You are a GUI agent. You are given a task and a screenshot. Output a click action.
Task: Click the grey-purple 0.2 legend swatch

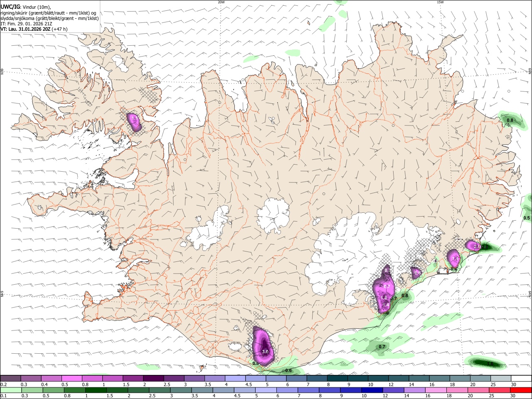(11, 378)
